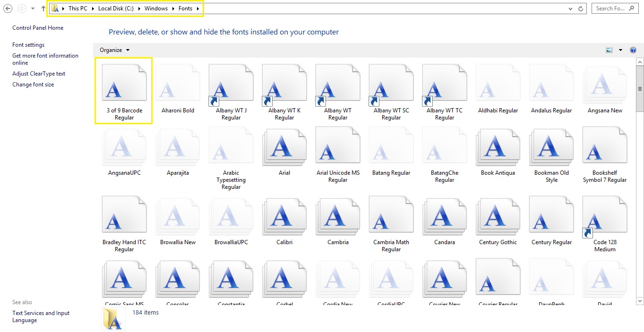Open the views dropdown arrow on the toolbar
The image size is (644, 332).
click(620, 49)
